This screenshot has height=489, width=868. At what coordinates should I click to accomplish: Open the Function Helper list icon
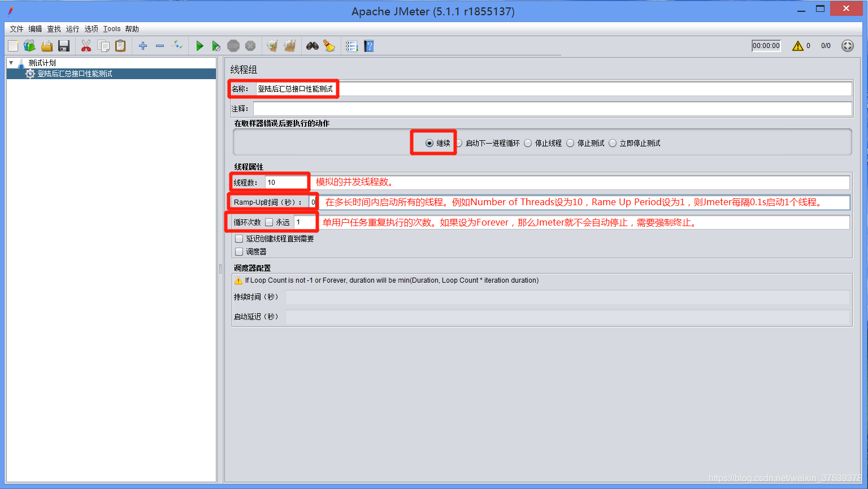351,46
